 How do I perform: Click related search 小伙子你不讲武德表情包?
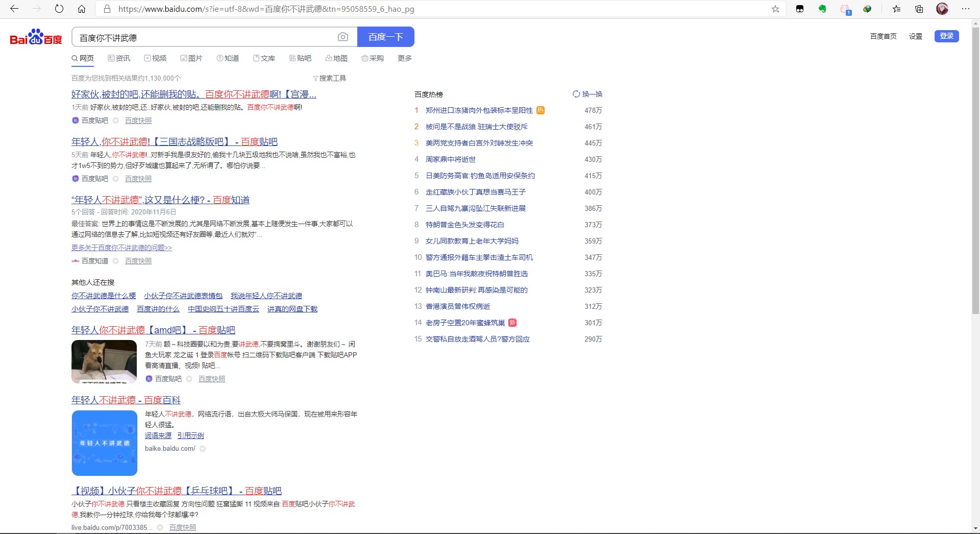(x=183, y=296)
